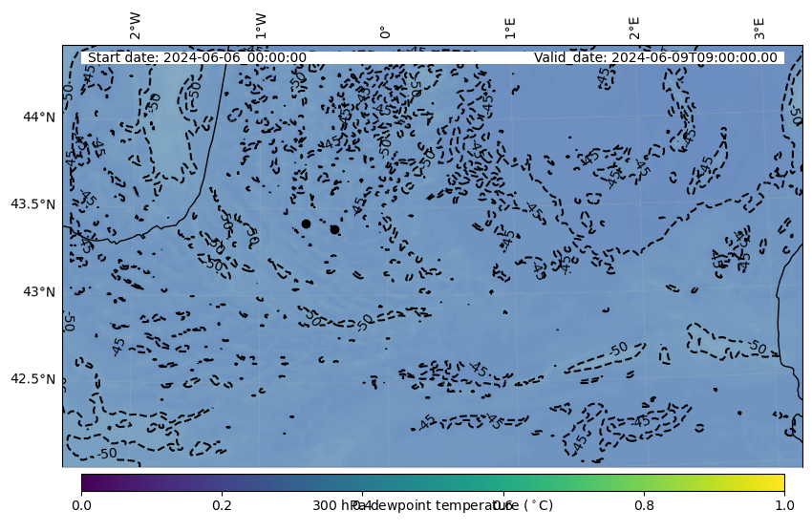Click the 2°W longitude label
The height and width of the screenshot is (532, 812).
136,27
